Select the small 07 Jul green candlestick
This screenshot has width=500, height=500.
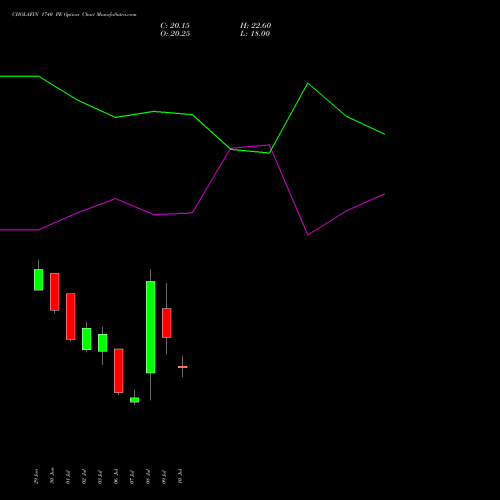[135, 400]
